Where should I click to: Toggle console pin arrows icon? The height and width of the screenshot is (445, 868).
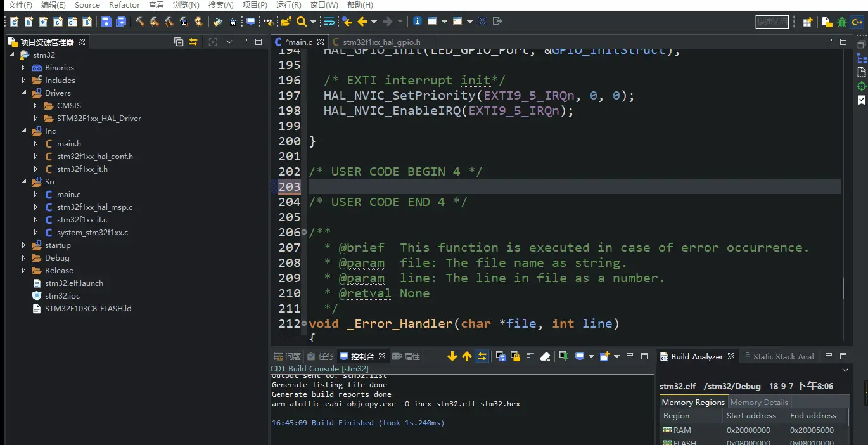482,356
